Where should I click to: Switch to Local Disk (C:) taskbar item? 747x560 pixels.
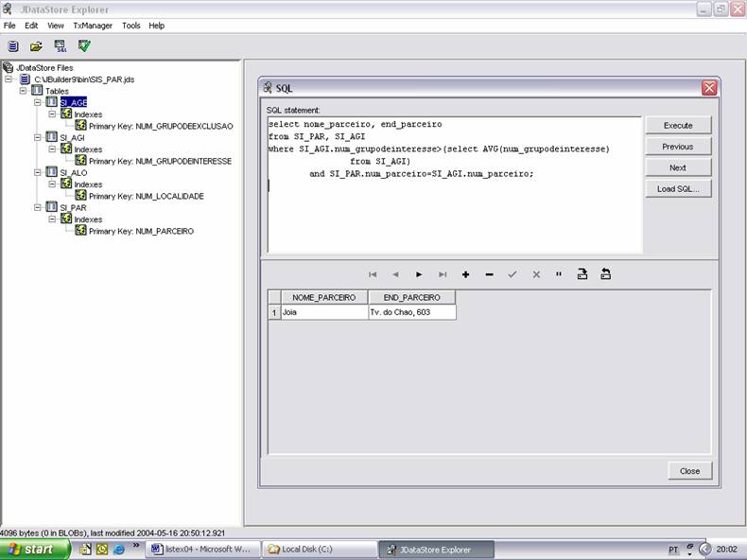click(320, 550)
